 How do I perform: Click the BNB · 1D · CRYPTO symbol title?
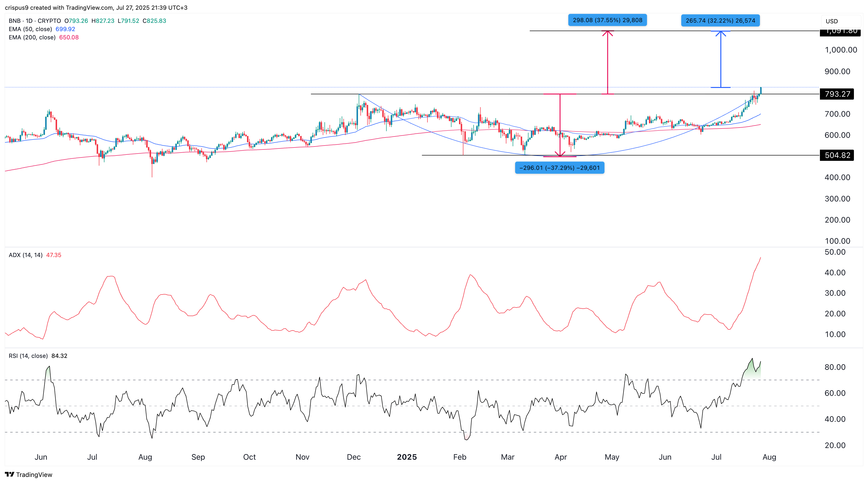click(x=35, y=21)
